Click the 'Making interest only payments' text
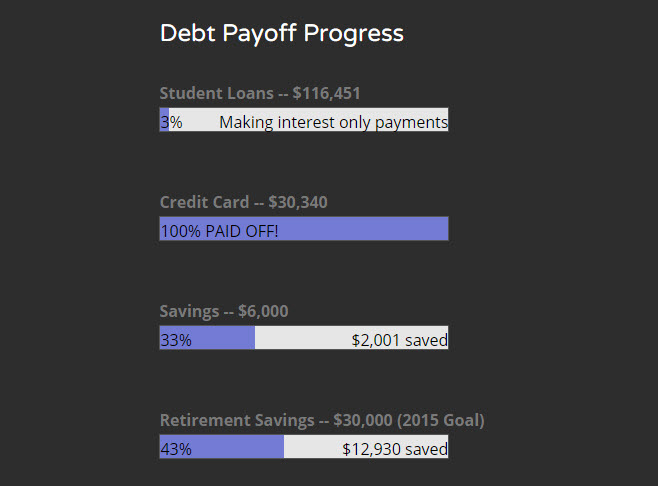 [333, 123]
